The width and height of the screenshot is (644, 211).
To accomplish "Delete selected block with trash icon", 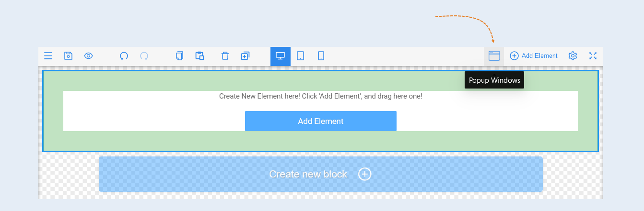I will [225, 56].
